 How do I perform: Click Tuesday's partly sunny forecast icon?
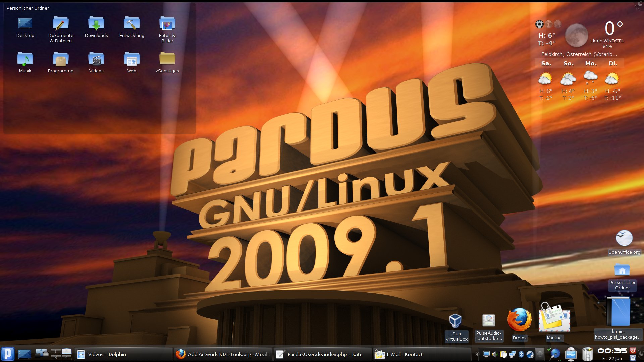(612, 79)
